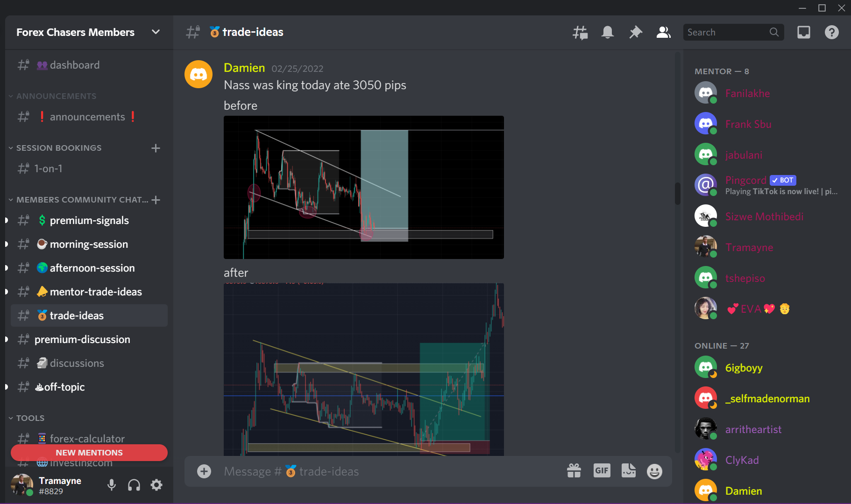
Task: Open the Forex Chasers Members server dropdown
Action: 89,32
